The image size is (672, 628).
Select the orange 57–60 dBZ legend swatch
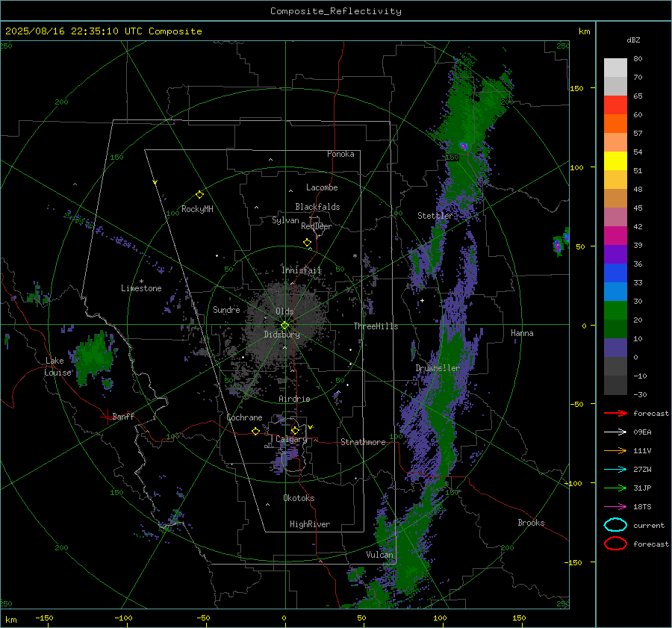(x=615, y=124)
